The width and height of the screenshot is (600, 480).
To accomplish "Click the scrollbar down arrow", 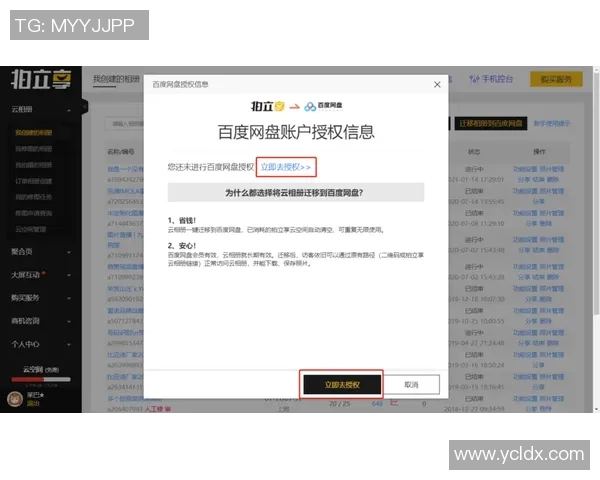I will [x=597, y=409].
